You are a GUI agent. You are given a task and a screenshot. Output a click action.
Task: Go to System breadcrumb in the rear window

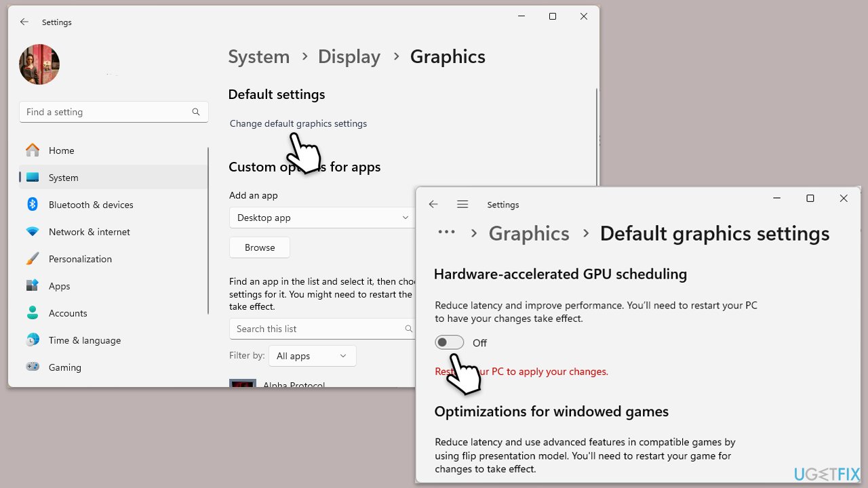point(259,57)
